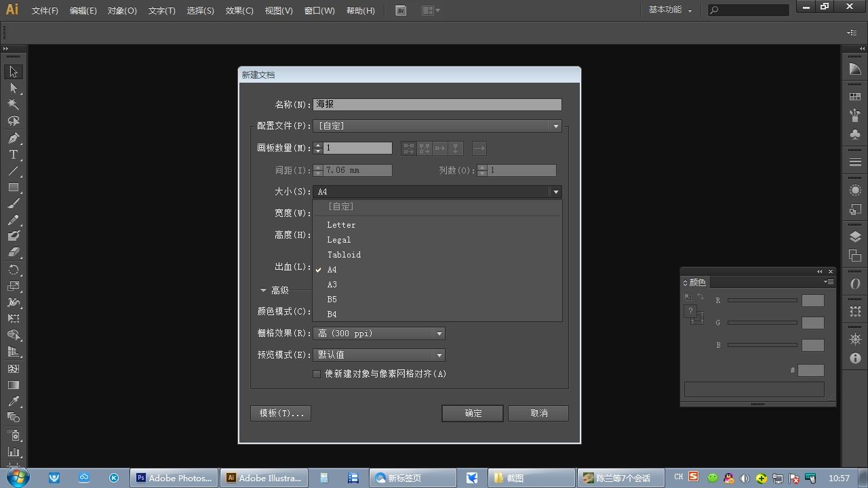Open the 窗口(W) menu
This screenshot has height=488, width=868.
[x=319, y=11]
